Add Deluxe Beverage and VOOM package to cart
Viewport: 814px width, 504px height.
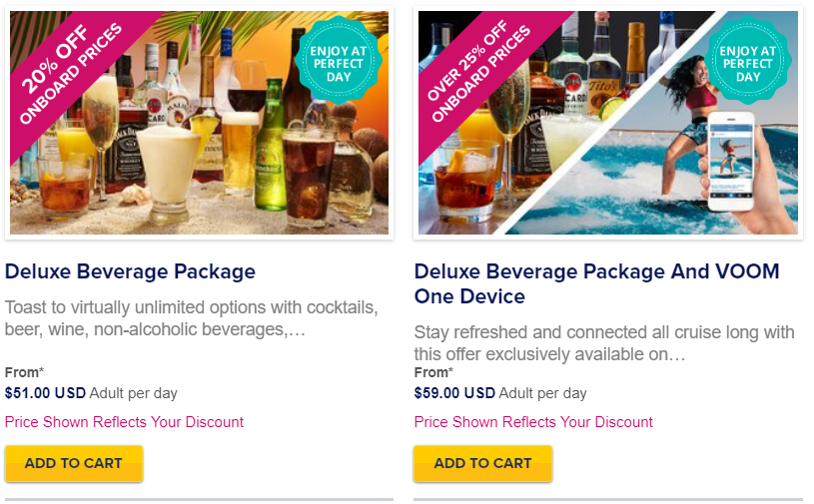[x=482, y=463]
